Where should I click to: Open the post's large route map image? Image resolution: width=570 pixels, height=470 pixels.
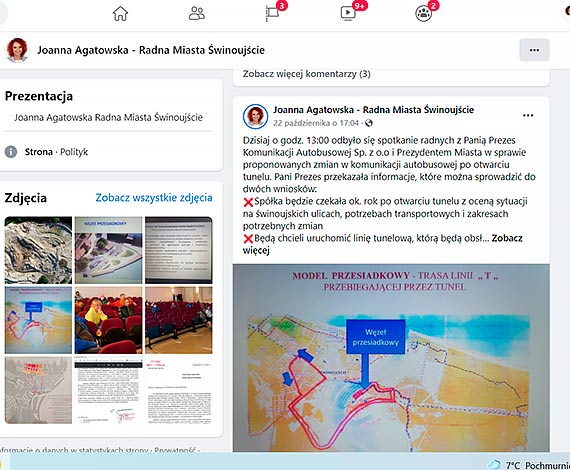click(x=391, y=358)
